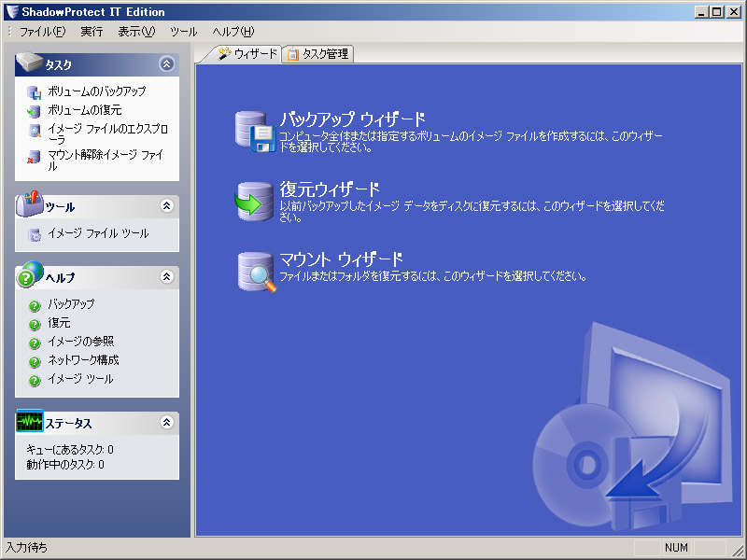The image size is (747, 560).
Task: Start ボリュームの復元 task link
Action: click(85, 110)
